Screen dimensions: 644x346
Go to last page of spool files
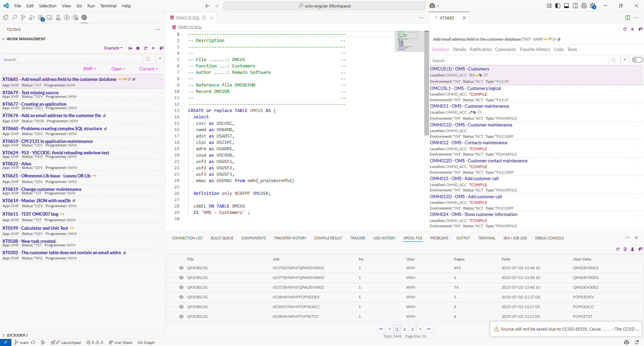click(x=429, y=329)
